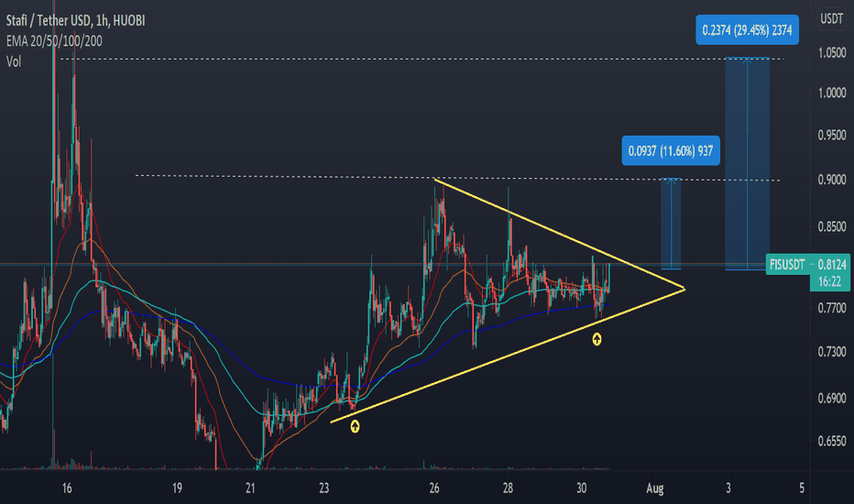Screen dimensions: 854x504
Task: Click the 1.0500 price axis label
Action: [832, 53]
